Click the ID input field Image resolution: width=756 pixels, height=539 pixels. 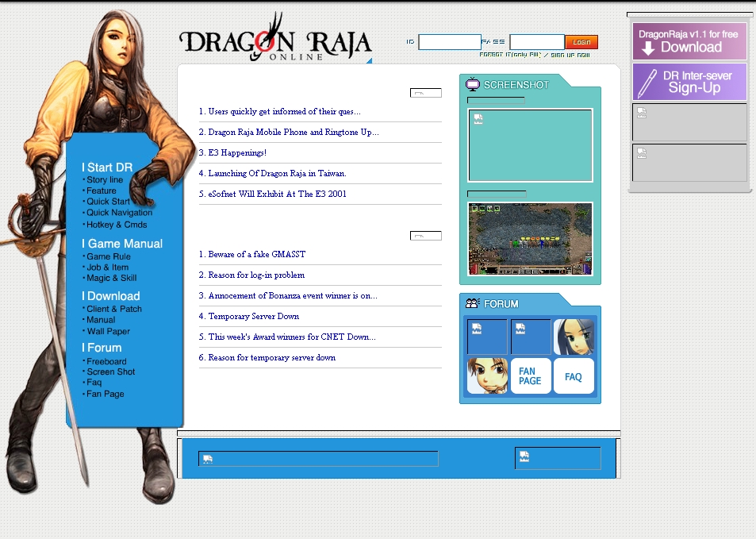click(x=449, y=42)
